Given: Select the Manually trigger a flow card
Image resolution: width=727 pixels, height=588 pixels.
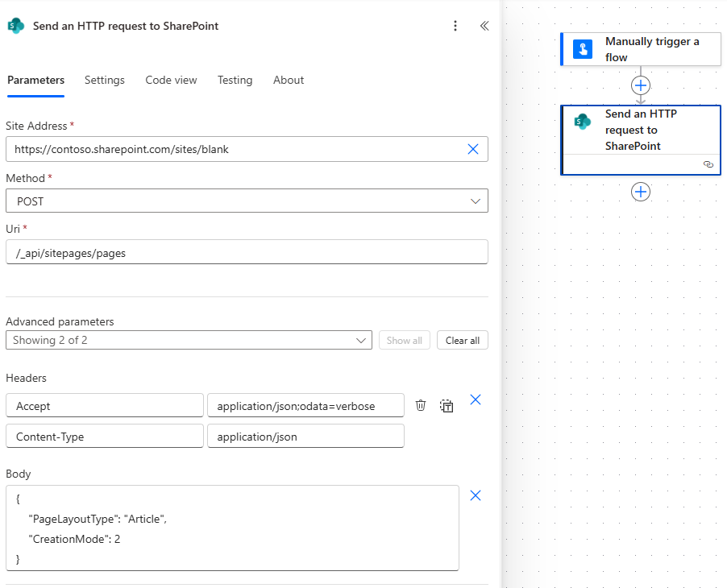Looking at the screenshot, I should (x=641, y=49).
